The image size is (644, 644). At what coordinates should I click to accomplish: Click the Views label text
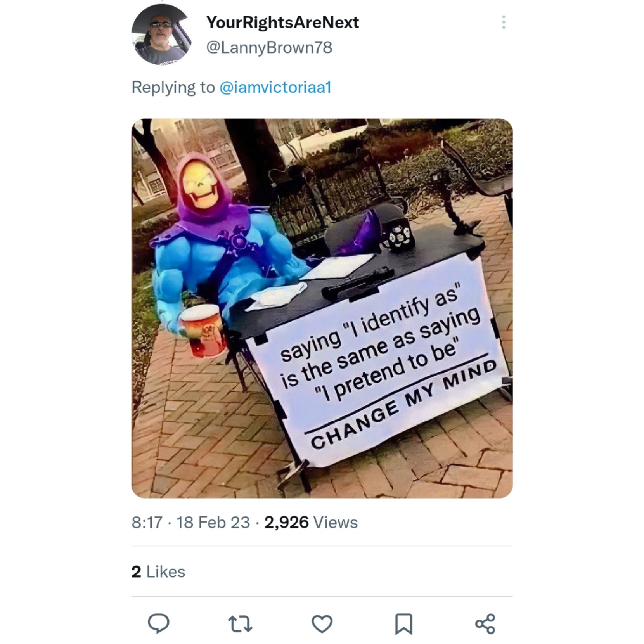(336, 522)
